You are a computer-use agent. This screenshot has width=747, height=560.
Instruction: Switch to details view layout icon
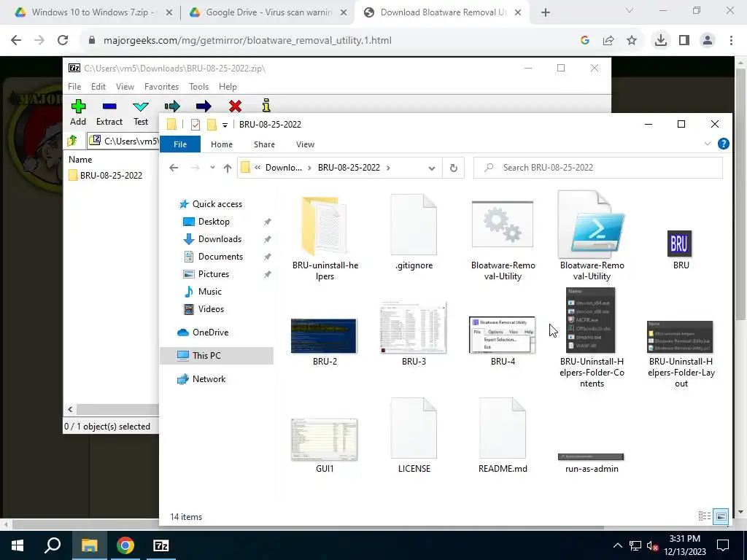coord(705,516)
